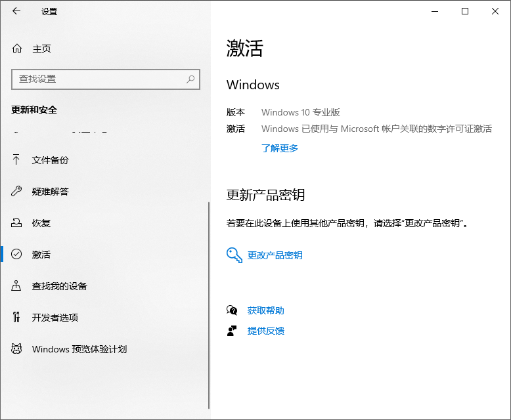
Task: Click the 更新产品密钥 heading
Action: coord(265,195)
